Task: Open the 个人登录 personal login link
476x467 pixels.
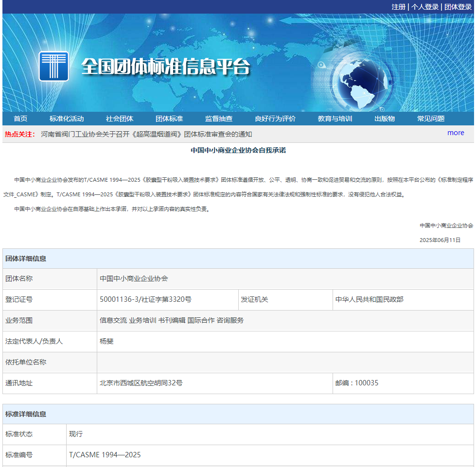Action: click(425, 7)
